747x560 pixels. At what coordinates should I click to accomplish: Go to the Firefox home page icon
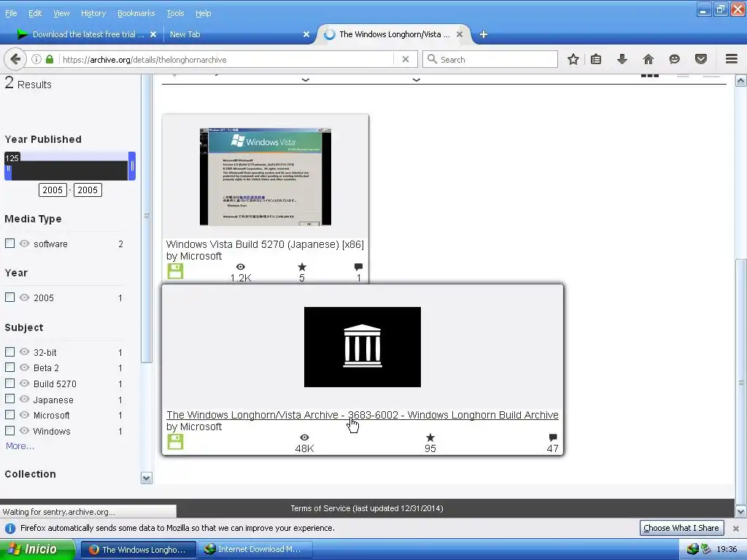tap(648, 59)
